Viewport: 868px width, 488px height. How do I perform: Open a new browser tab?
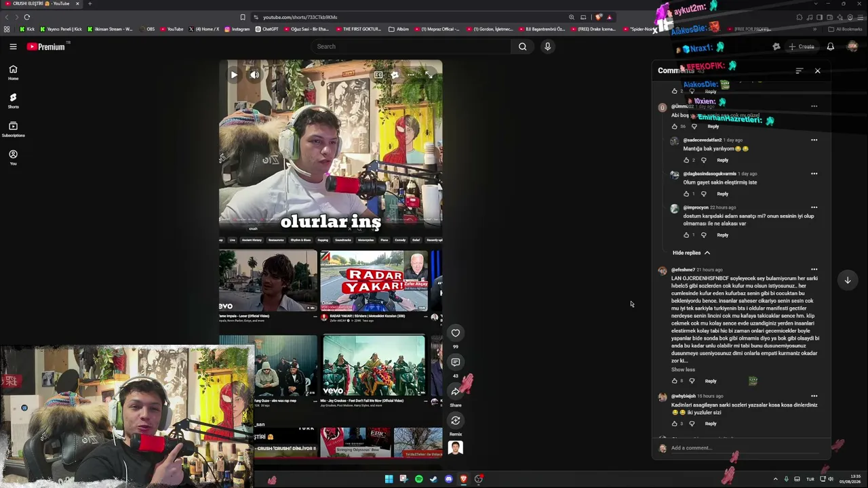(90, 3)
